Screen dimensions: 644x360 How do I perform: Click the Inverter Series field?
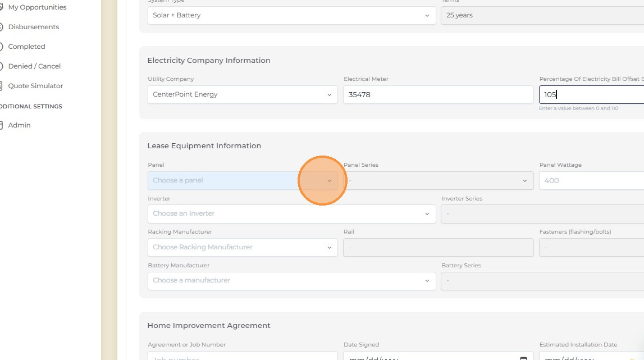pos(542,214)
